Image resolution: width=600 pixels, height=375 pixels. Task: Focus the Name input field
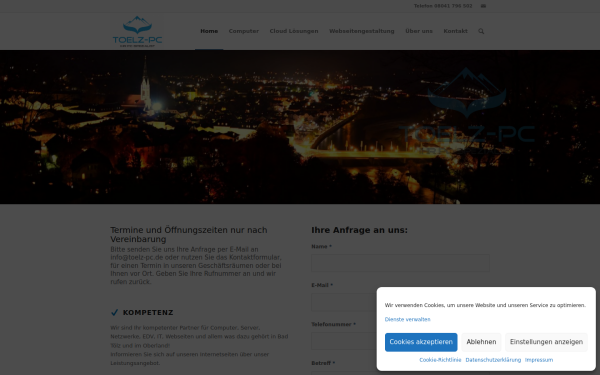click(400, 263)
